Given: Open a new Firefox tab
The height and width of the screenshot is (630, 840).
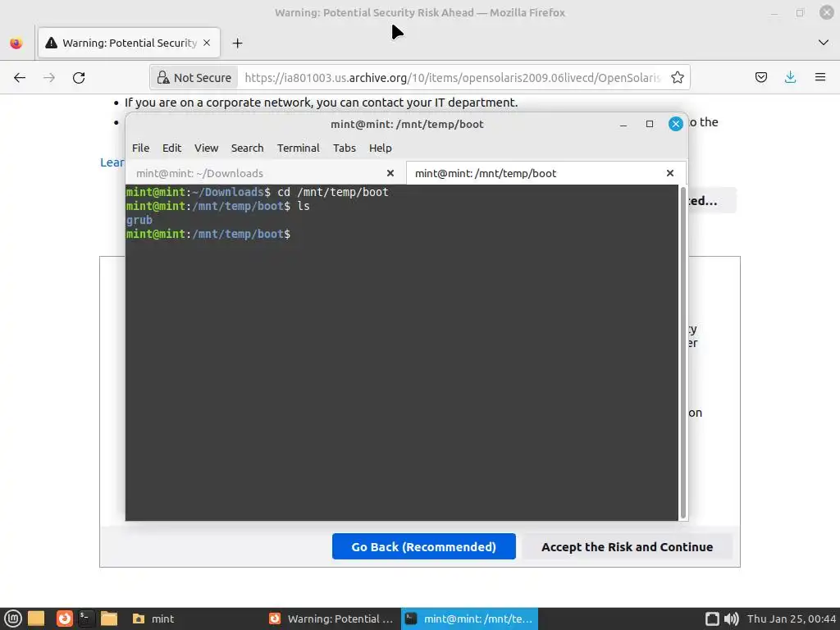Looking at the screenshot, I should pos(237,43).
